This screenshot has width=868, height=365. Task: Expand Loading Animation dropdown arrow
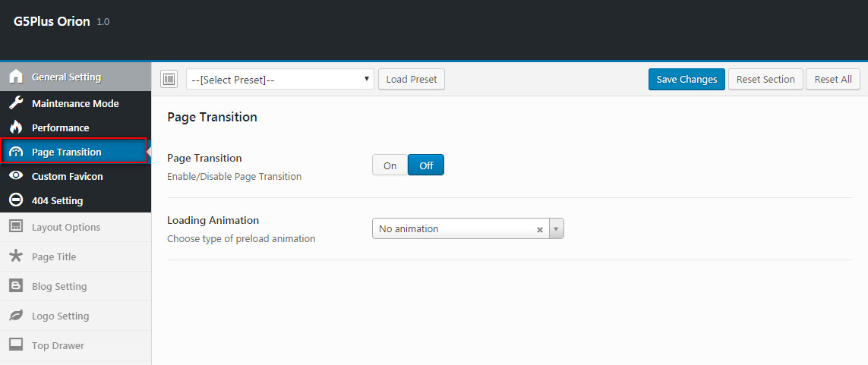(x=557, y=228)
